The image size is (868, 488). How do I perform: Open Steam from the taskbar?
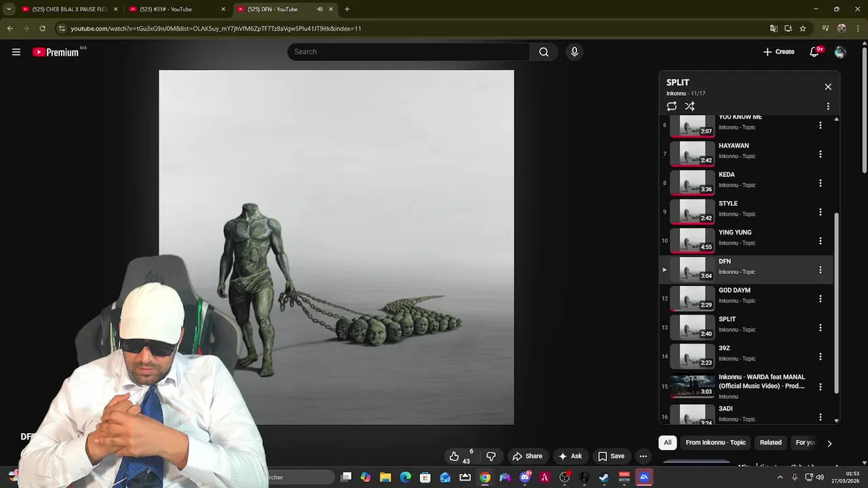[x=604, y=477]
